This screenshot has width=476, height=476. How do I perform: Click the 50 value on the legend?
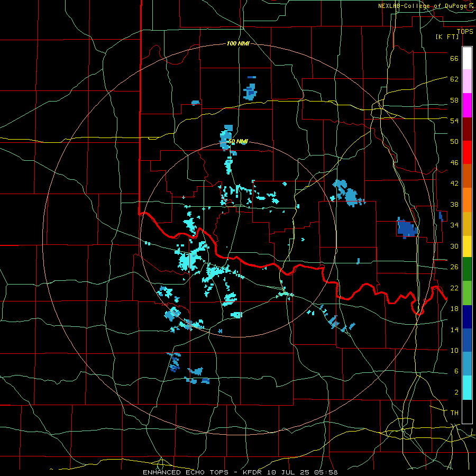(x=454, y=142)
